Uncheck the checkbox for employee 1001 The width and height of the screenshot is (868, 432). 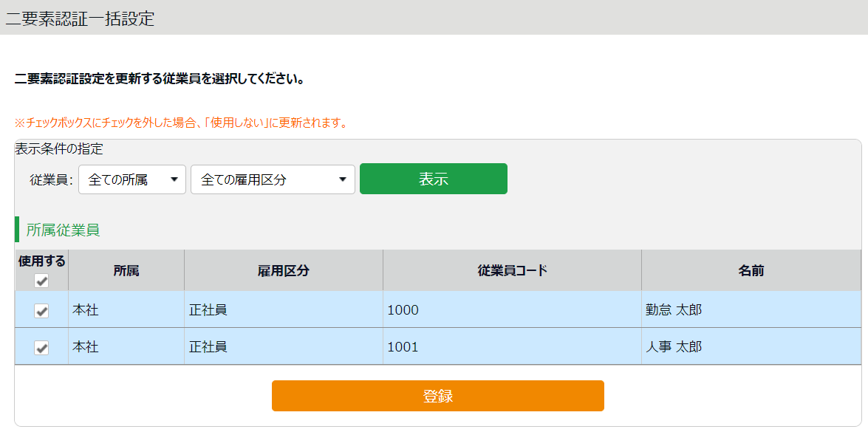pyautogui.click(x=42, y=347)
